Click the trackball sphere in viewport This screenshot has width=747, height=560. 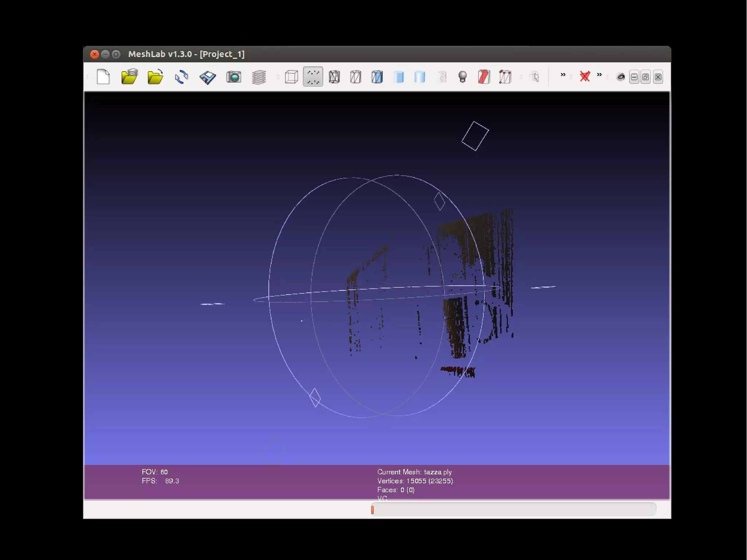pyautogui.click(x=377, y=296)
